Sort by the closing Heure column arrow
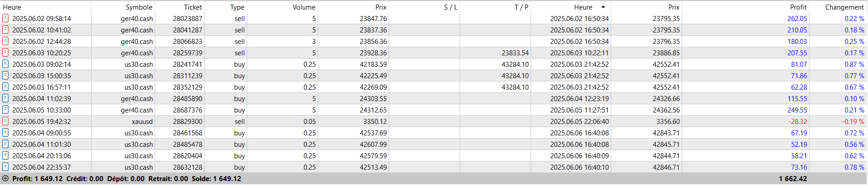This screenshot has width=868, height=188. [x=603, y=7]
